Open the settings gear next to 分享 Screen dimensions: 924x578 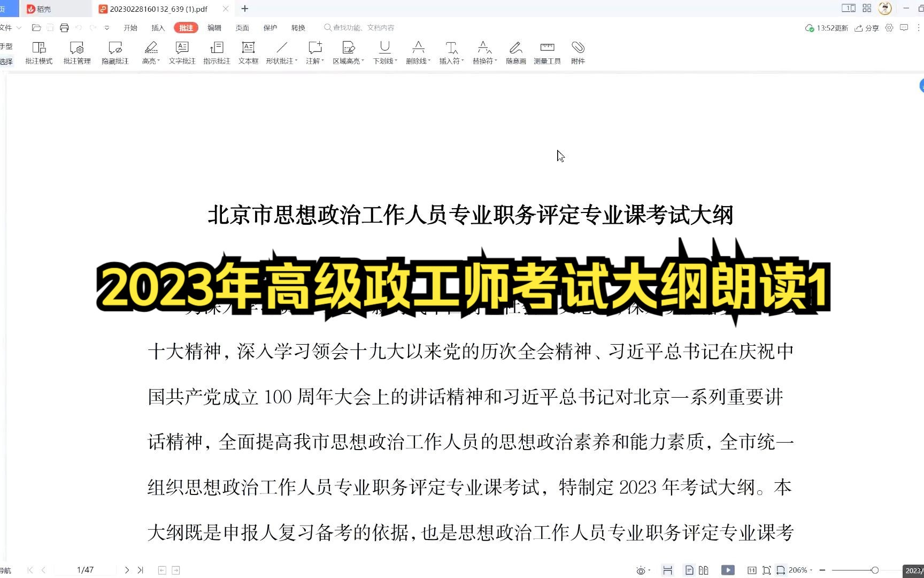(x=889, y=28)
